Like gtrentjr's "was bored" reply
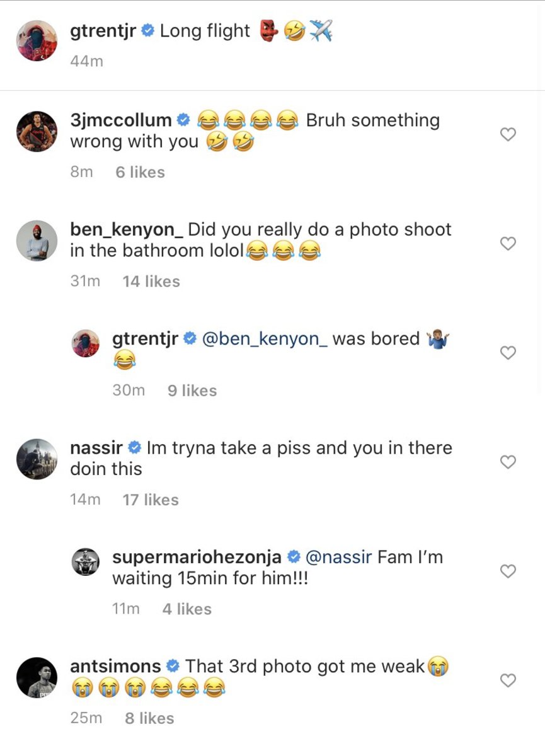Viewport: 545px width, 756px height. (x=508, y=353)
